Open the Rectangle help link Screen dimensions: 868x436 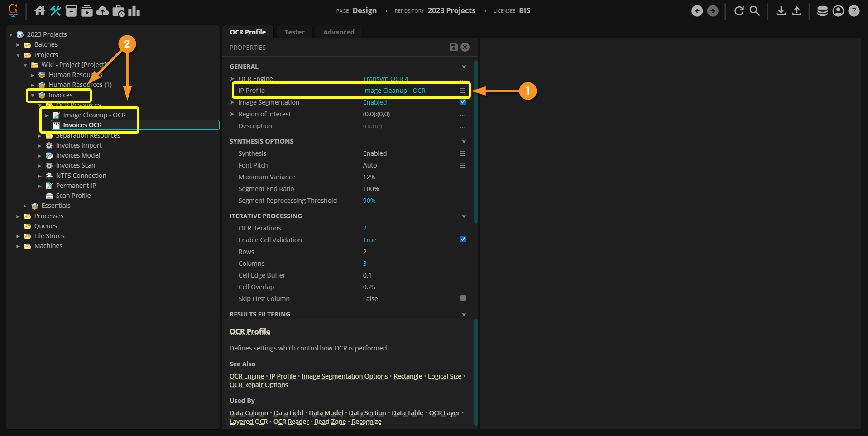(408, 376)
